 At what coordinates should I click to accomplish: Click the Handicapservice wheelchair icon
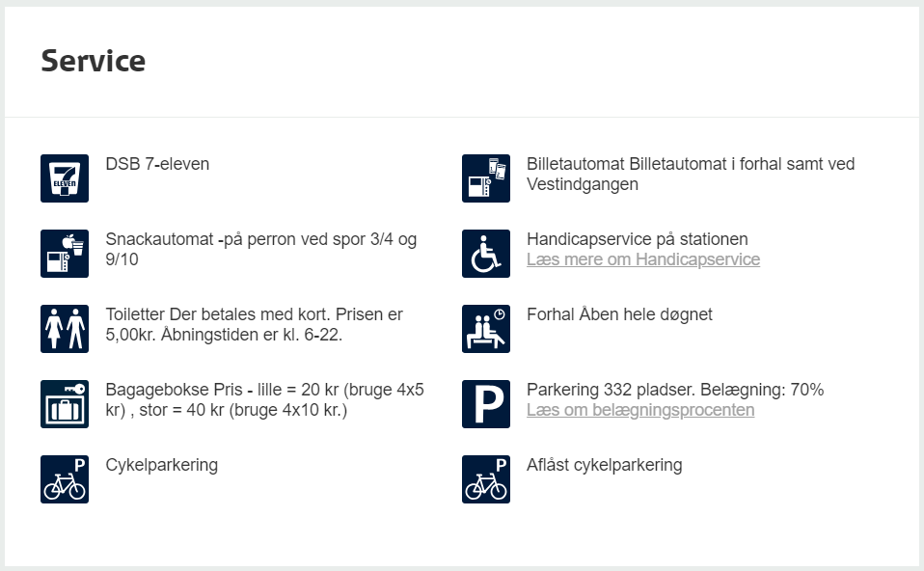pyautogui.click(x=485, y=254)
